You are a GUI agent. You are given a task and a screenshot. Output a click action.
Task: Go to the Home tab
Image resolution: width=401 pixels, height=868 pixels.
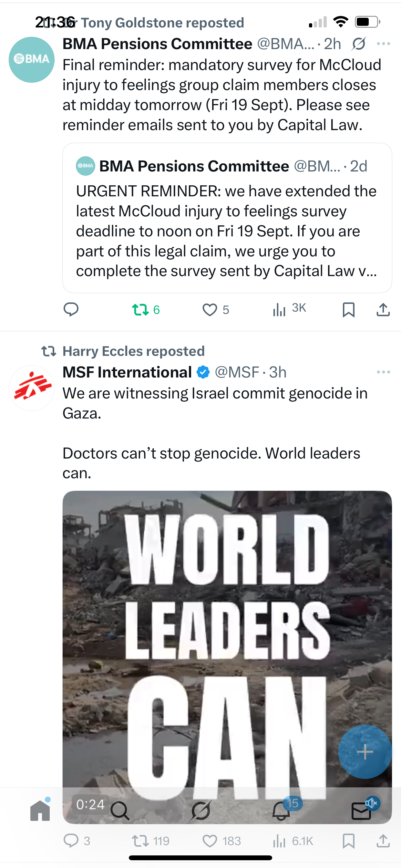(x=40, y=811)
